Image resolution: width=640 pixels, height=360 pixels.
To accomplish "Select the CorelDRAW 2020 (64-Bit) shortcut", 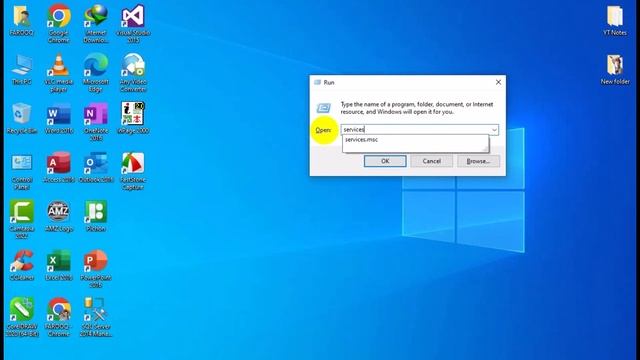I will pyautogui.click(x=22, y=317).
